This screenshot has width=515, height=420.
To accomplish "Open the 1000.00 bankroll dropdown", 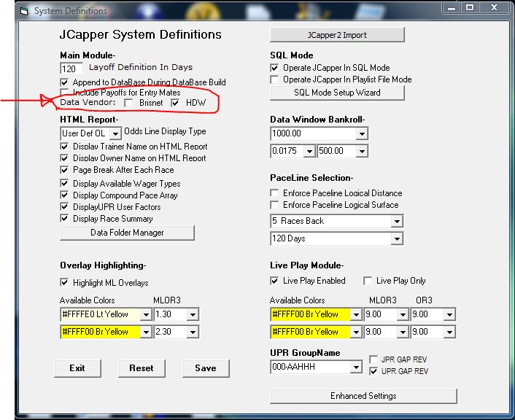I will click(x=362, y=133).
